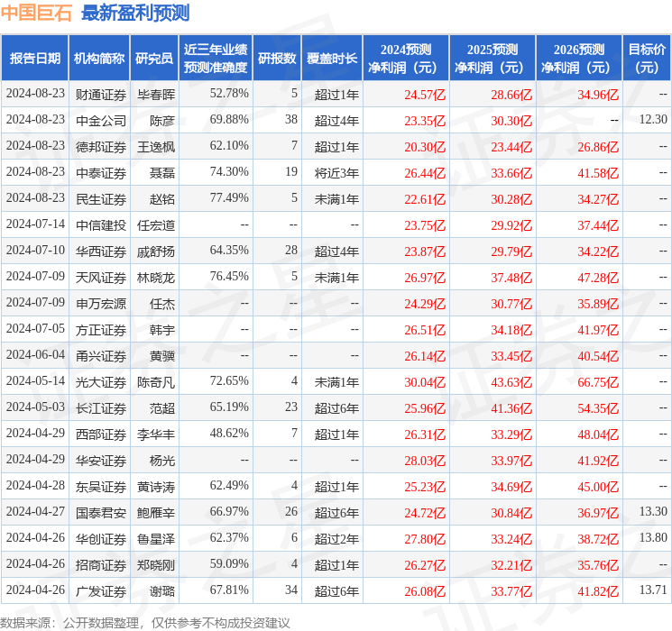The width and height of the screenshot is (672, 631).
Task: Select 国泰君安 institution cell
Action: [101, 513]
